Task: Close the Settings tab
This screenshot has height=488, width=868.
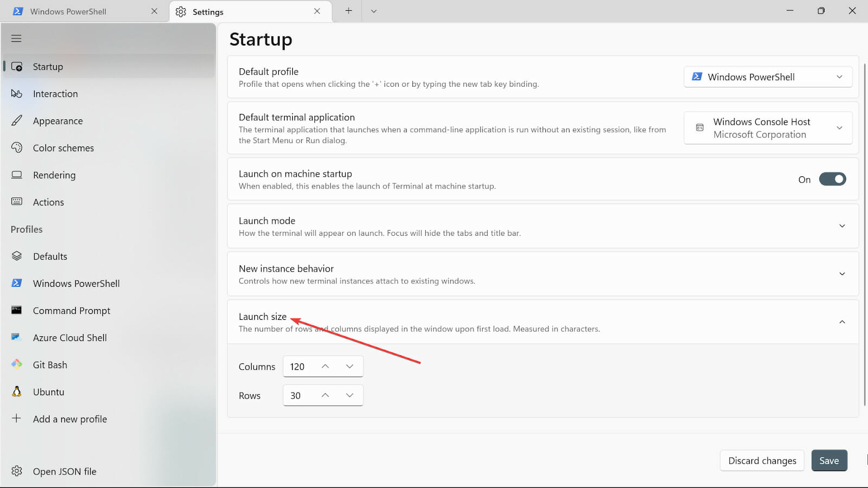Action: 317,11
